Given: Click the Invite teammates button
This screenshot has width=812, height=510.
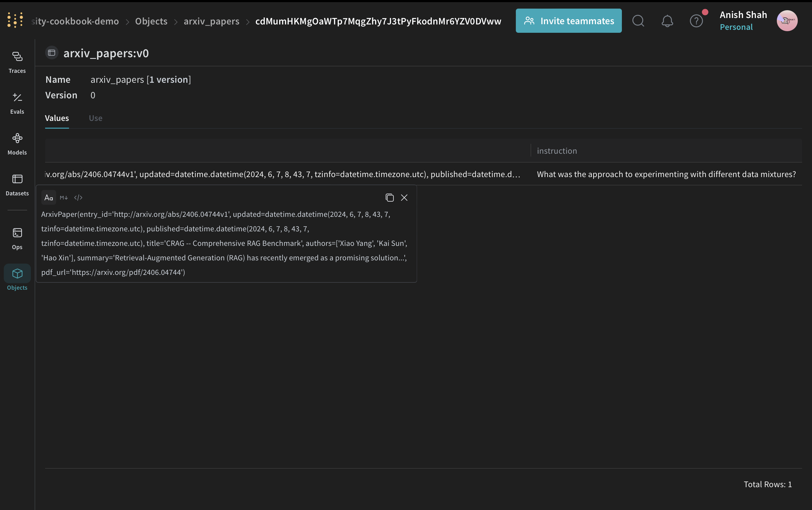Looking at the screenshot, I should click(569, 21).
